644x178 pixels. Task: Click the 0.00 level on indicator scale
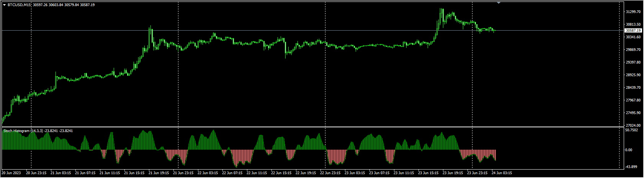[x=629, y=150]
